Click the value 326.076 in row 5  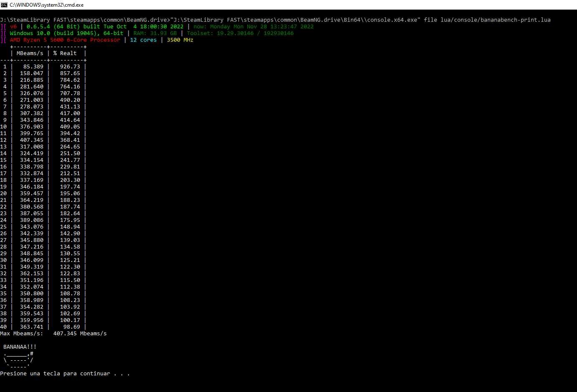[x=32, y=93]
